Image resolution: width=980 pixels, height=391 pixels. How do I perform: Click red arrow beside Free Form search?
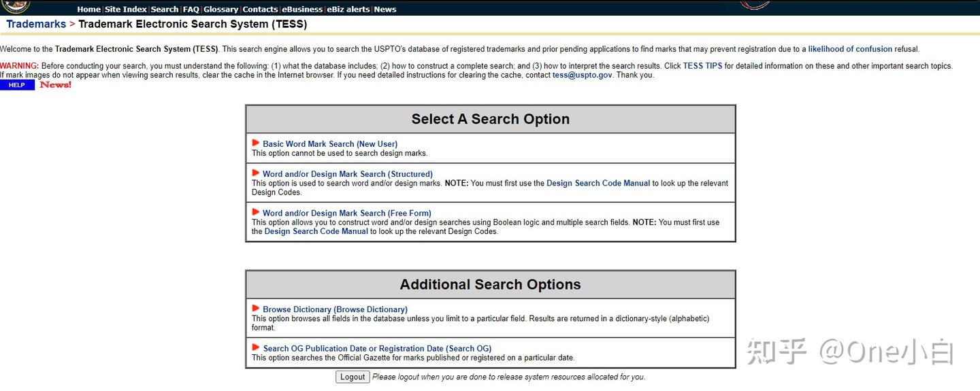click(256, 212)
